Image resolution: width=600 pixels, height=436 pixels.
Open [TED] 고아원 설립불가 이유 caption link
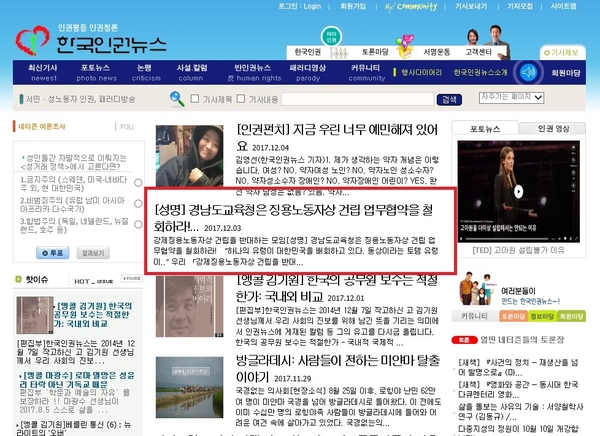[518, 250]
